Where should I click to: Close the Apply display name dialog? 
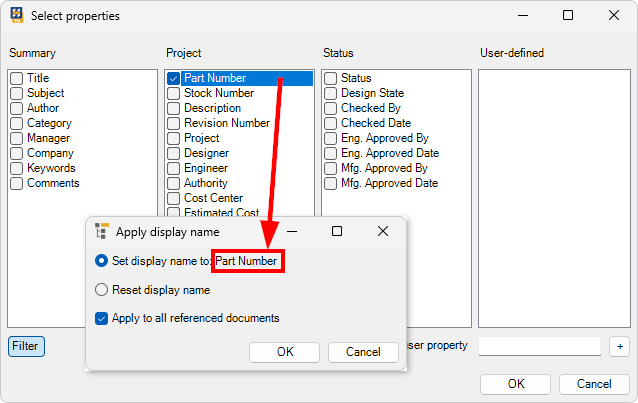point(382,231)
